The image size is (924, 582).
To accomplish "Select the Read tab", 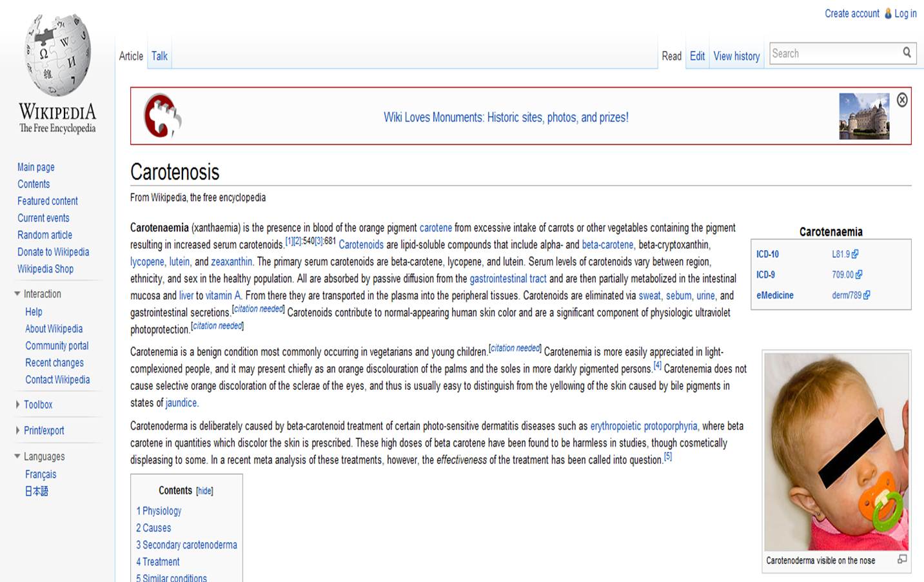I will (x=671, y=56).
